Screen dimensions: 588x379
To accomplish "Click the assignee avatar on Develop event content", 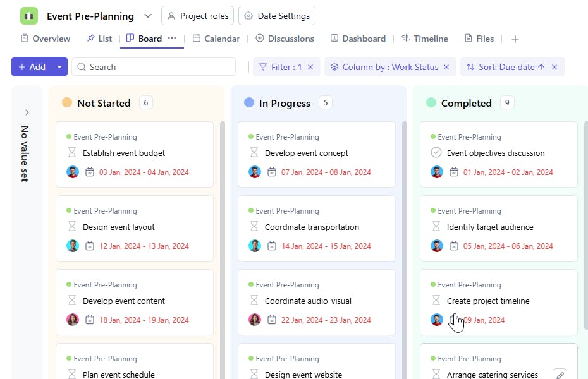I will click(73, 320).
